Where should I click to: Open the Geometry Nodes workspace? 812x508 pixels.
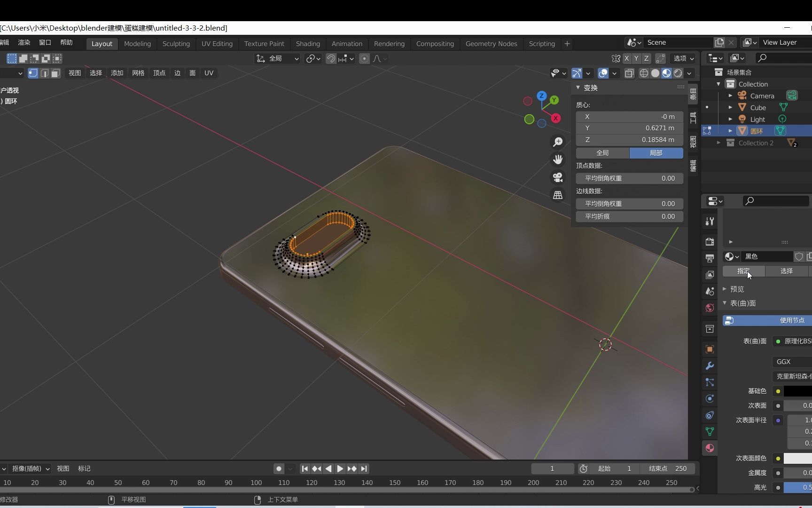pos(491,44)
